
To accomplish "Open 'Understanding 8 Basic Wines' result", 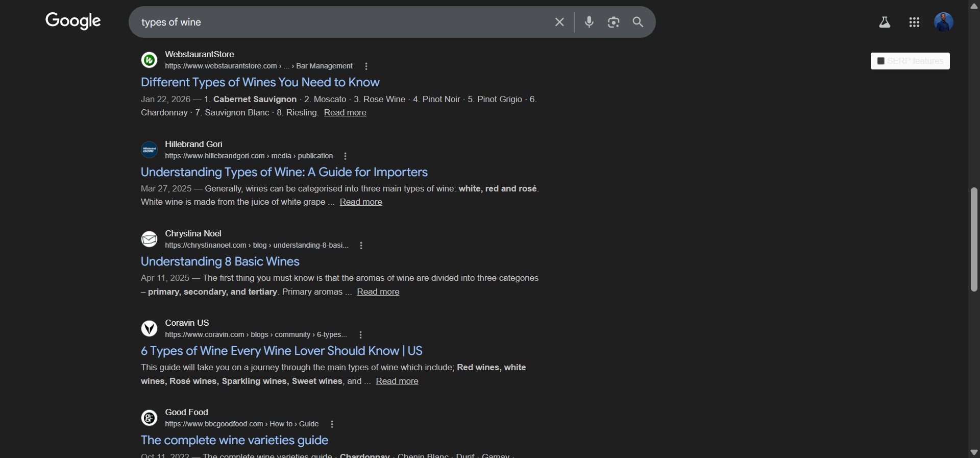I will [x=220, y=261].
